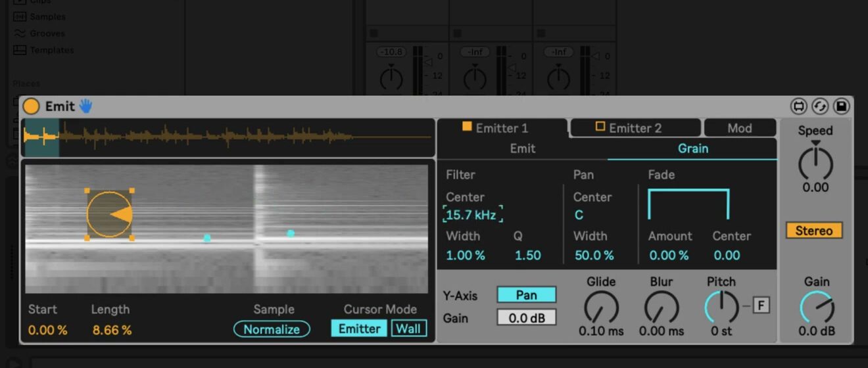Click the right cyan dot in spectrogram
868x368 pixels.
point(291,233)
